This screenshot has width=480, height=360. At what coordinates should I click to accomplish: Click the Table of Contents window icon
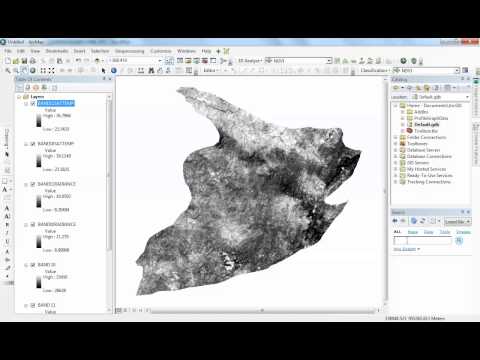pyautogui.click(x=180, y=61)
